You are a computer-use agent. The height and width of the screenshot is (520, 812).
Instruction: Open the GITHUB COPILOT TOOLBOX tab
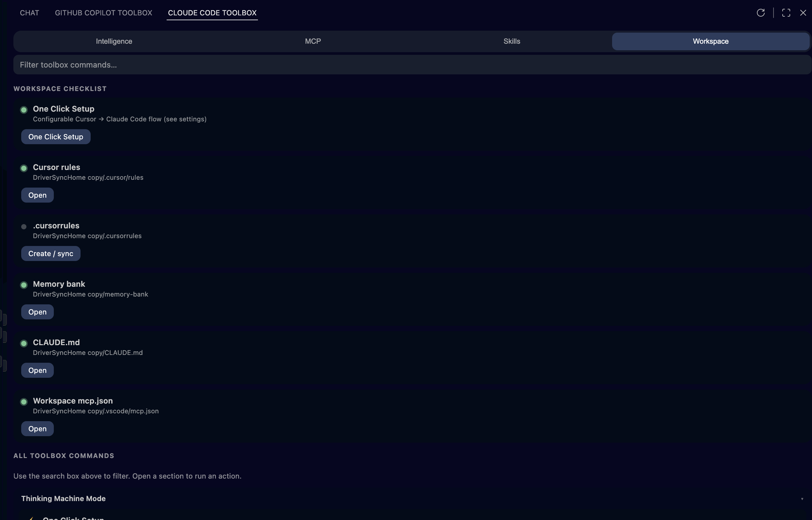pos(104,13)
